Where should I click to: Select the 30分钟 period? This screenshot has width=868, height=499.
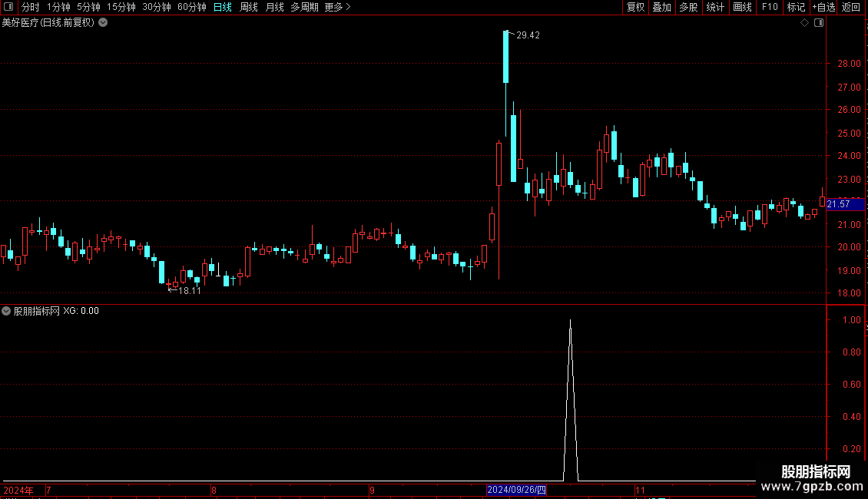(156, 7)
